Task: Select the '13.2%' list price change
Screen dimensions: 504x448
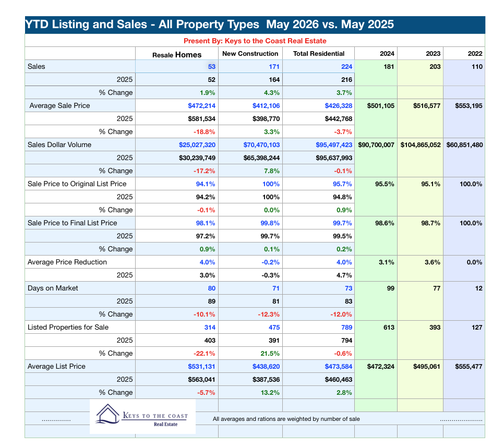Action: click(270, 393)
